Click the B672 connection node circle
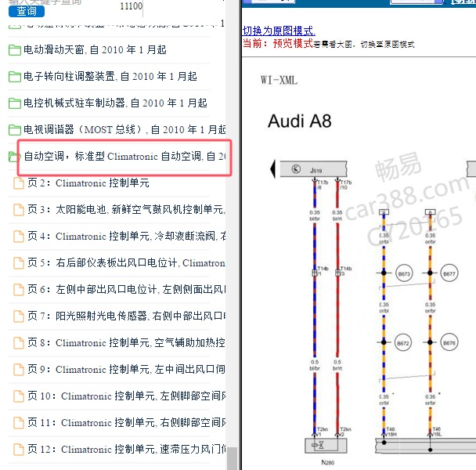This screenshot has height=470, width=476. [x=403, y=342]
